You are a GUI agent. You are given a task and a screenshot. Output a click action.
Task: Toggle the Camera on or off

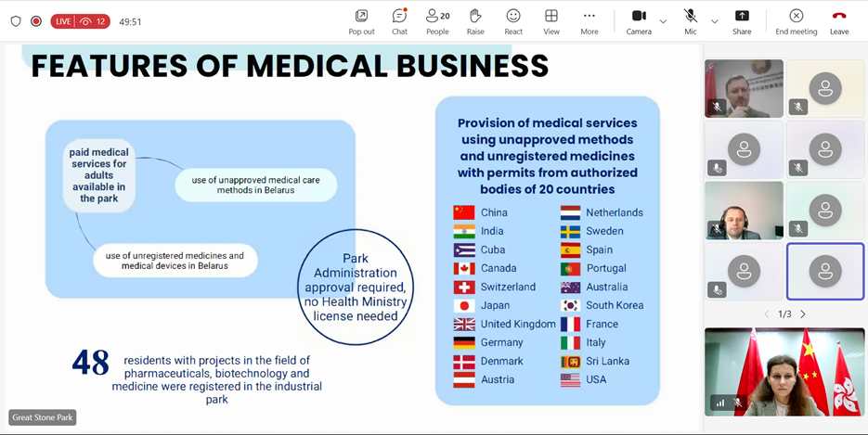click(639, 22)
